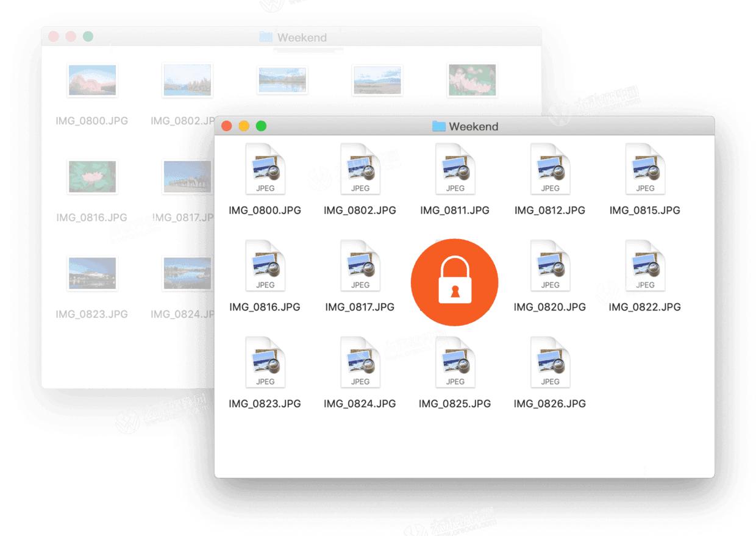Close the back Weekend window
This screenshot has width=756, height=536.
54,37
